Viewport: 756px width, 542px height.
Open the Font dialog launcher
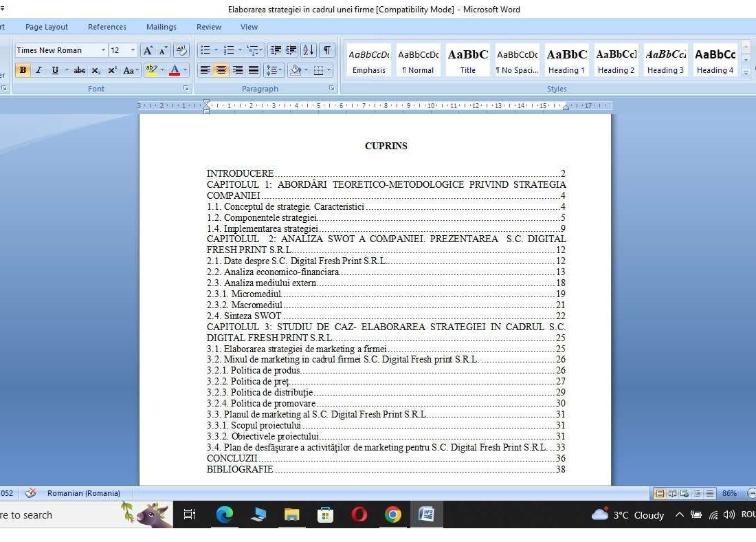186,88
